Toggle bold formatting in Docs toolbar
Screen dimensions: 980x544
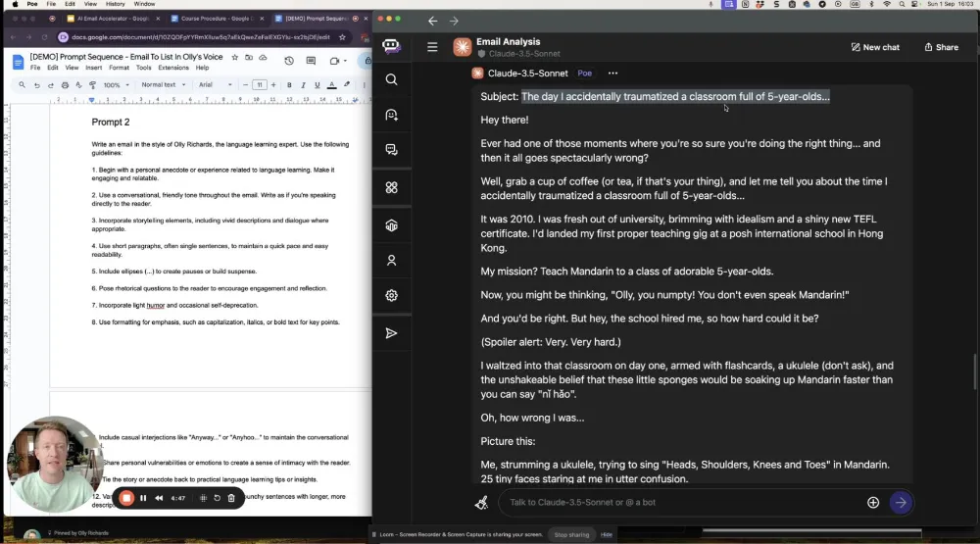click(x=289, y=85)
